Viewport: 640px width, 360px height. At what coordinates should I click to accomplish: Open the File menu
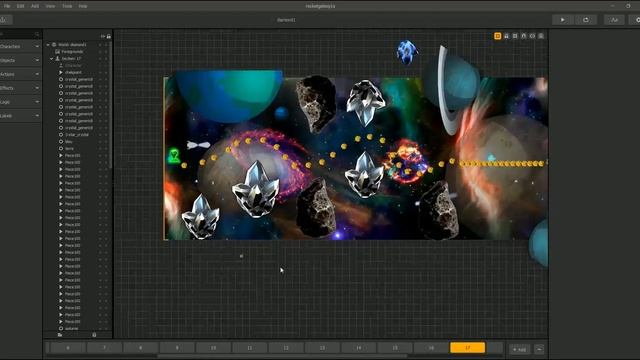7,6
